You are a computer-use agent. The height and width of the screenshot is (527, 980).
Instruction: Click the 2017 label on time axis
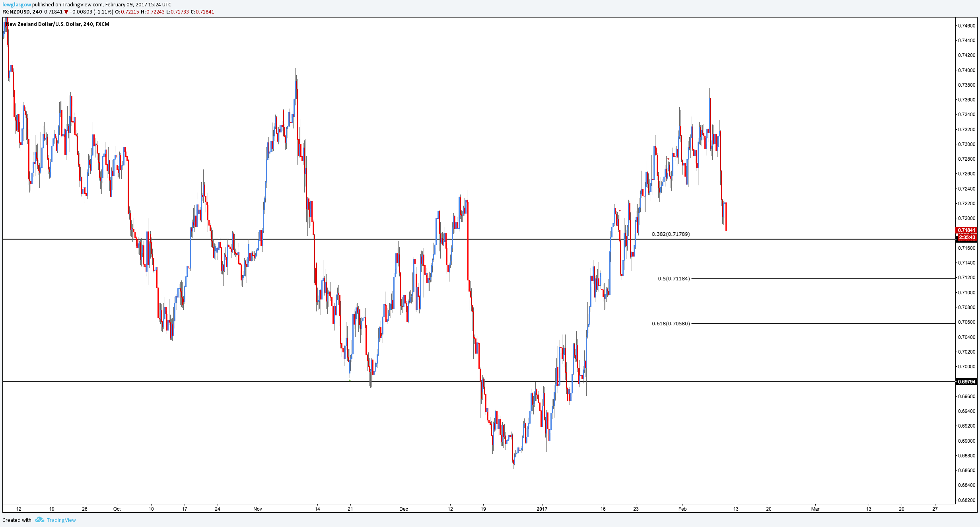pyautogui.click(x=542, y=509)
